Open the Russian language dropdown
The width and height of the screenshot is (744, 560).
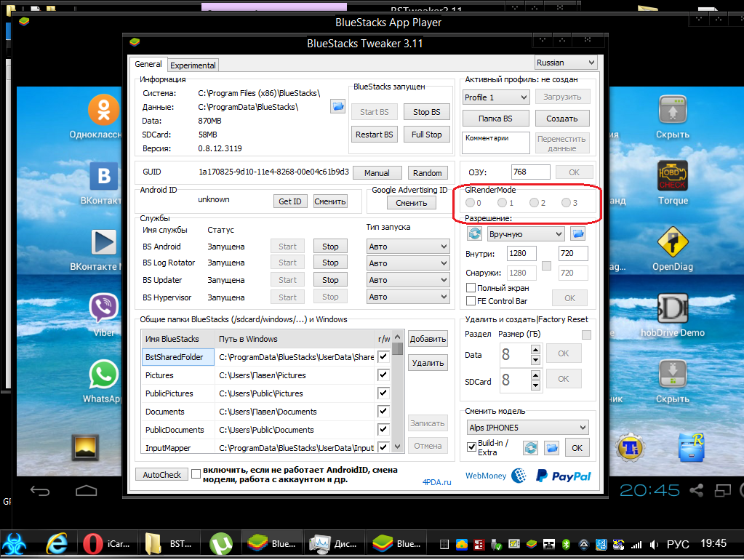click(566, 63)
